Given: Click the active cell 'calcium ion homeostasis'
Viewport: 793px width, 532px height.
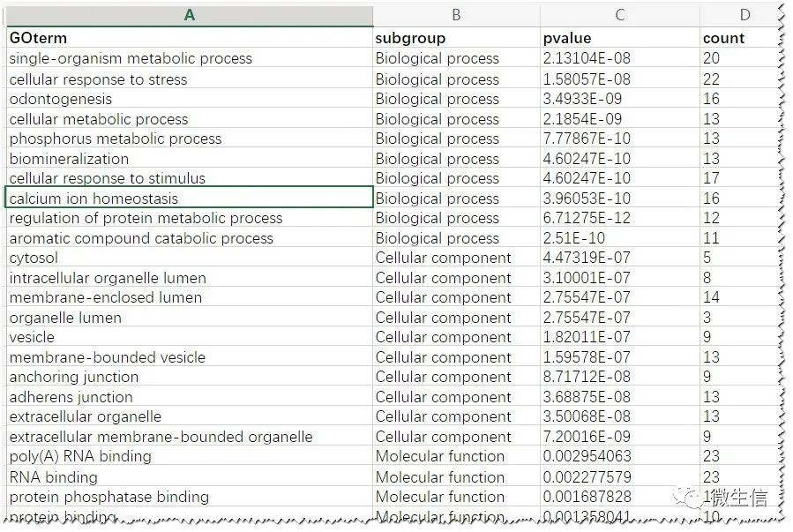Looking at the screenshot, I should pyautogui.click(x=189, y=198).
